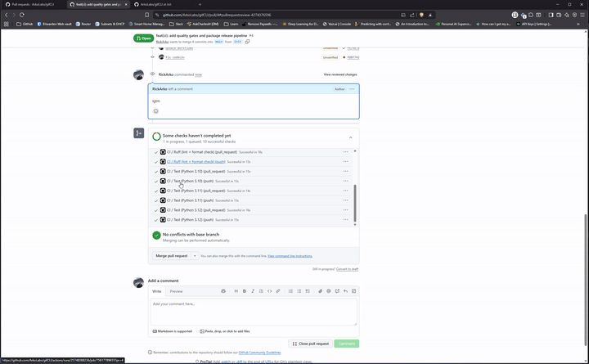Open options for Test Python 3.10 pull_request check
The width and height of the screenshot is (589, 364).
pos(345,171)
